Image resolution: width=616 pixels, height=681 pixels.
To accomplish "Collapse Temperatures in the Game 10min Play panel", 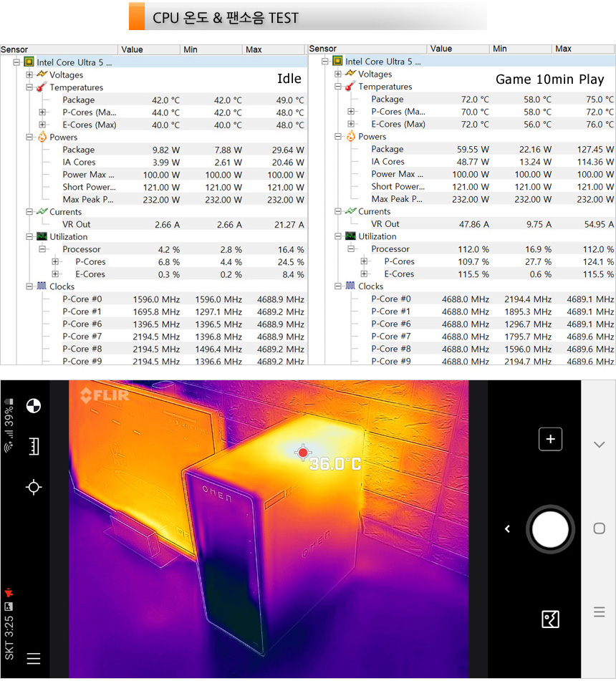I will 339,87.
